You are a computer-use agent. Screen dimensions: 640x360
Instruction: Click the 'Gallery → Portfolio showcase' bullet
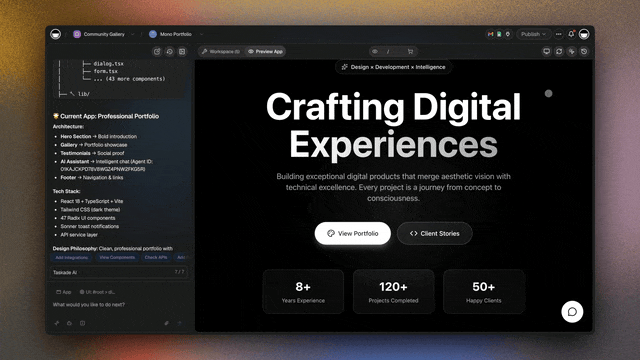coord(94,145)
